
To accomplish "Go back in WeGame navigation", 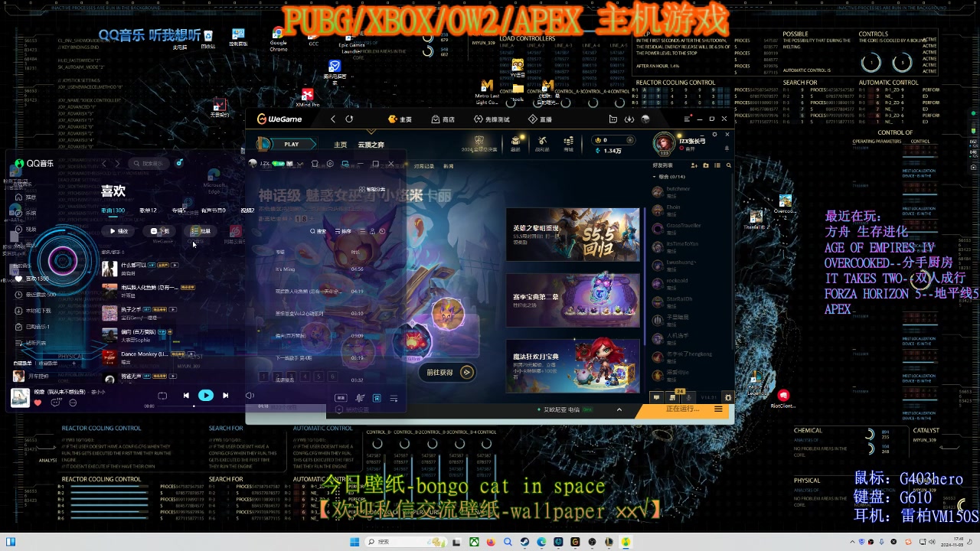I will tap(333, 119).
